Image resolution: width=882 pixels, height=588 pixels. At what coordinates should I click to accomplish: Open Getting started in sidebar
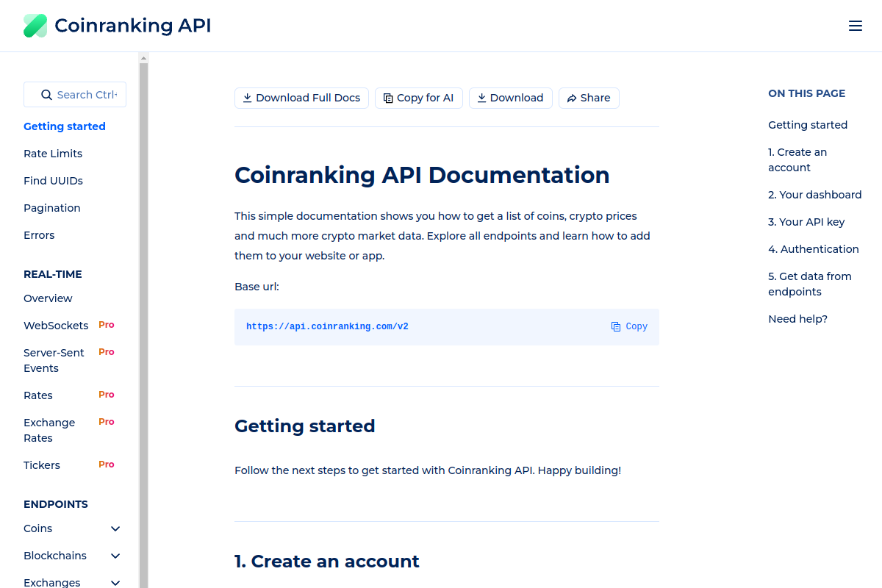[x=65, y=126]
